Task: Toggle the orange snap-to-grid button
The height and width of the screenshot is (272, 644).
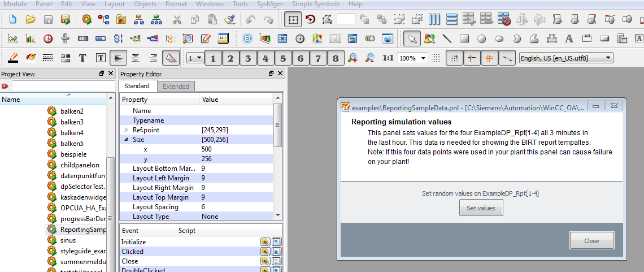Action: coord(489,58)
